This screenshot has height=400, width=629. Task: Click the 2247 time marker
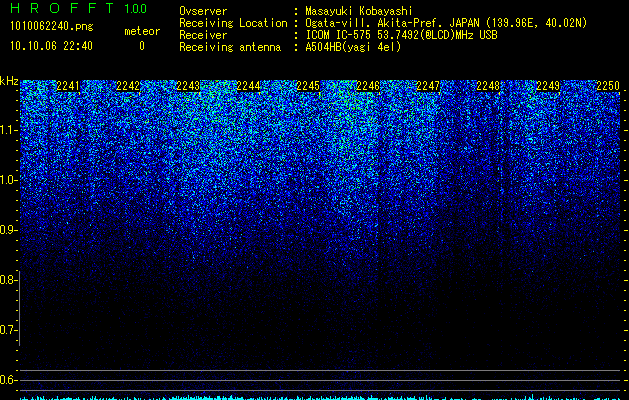pos(428,86)
